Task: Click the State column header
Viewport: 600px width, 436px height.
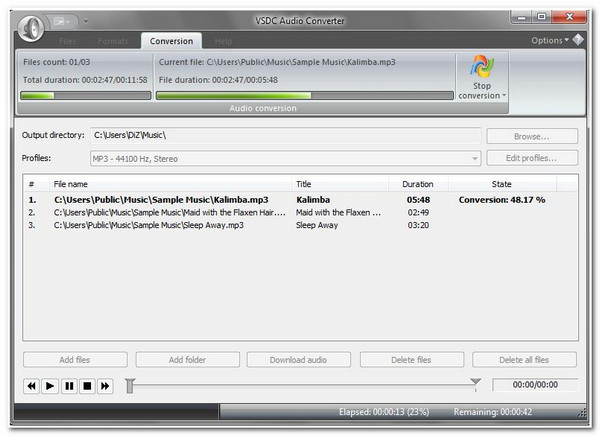Action: tap(502, 184)
